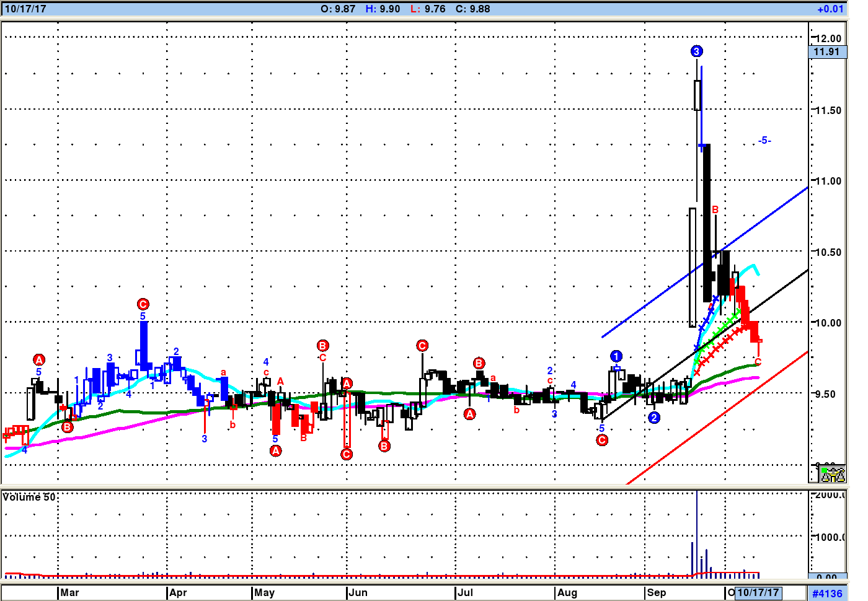This screenshot has height=601, width=868.
Task: Pick red circled C marker below August low
Action: tap(602, 441)
